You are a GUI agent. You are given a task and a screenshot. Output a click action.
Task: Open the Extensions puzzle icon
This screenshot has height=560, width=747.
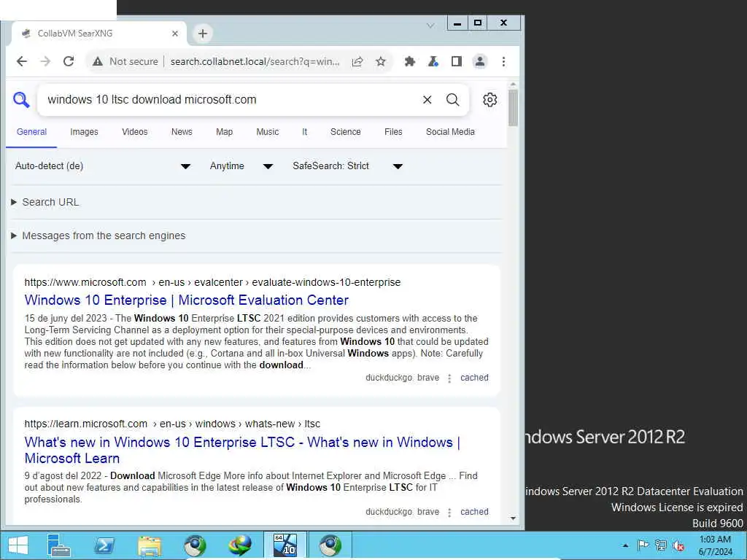click(410, 61)
